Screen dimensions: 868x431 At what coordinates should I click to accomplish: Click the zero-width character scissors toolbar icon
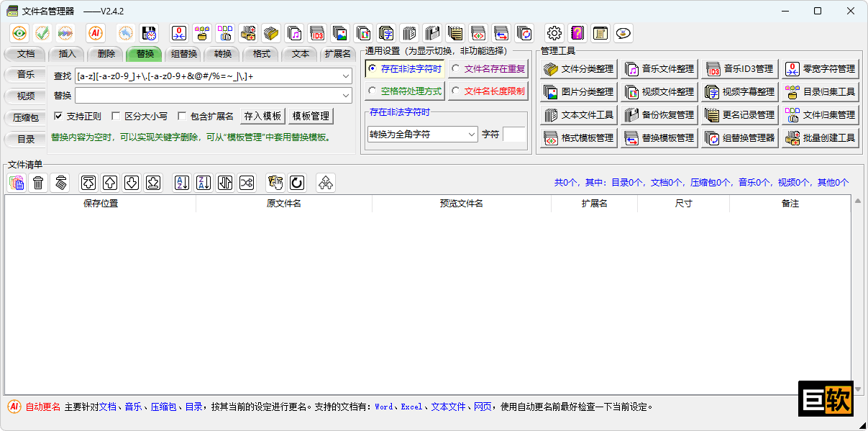(x=178, y=32)
